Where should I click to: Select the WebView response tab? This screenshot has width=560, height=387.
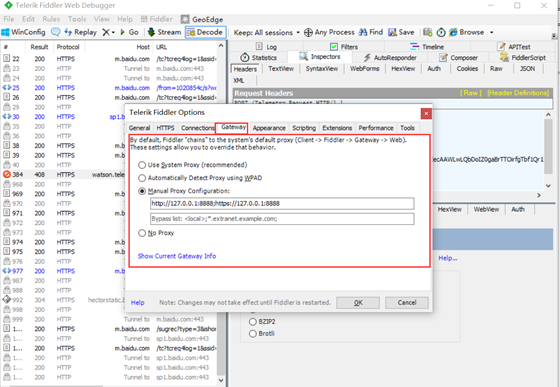click(x=486, y=209)
